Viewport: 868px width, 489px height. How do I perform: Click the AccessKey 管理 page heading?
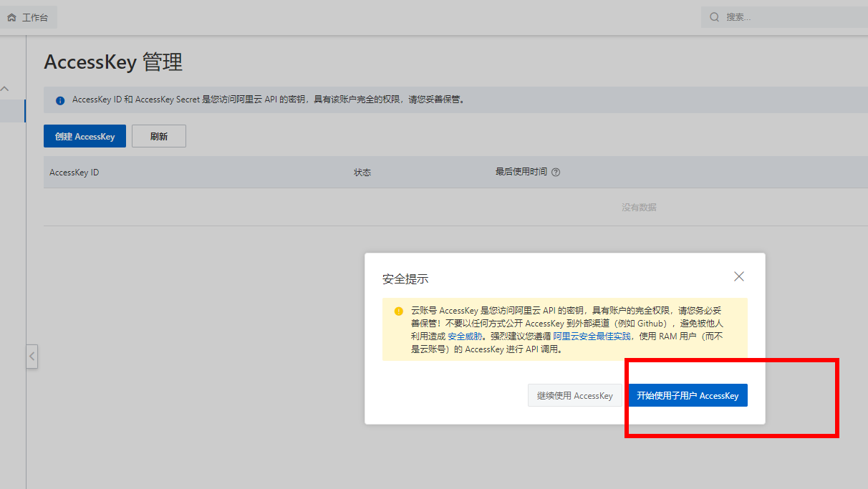pyautogui.click(x=113, y=62)
